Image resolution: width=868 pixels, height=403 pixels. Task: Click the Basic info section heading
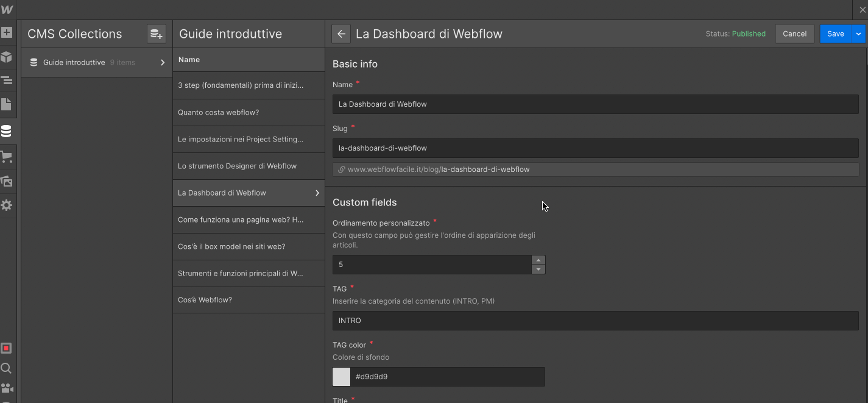pos(355,64)
